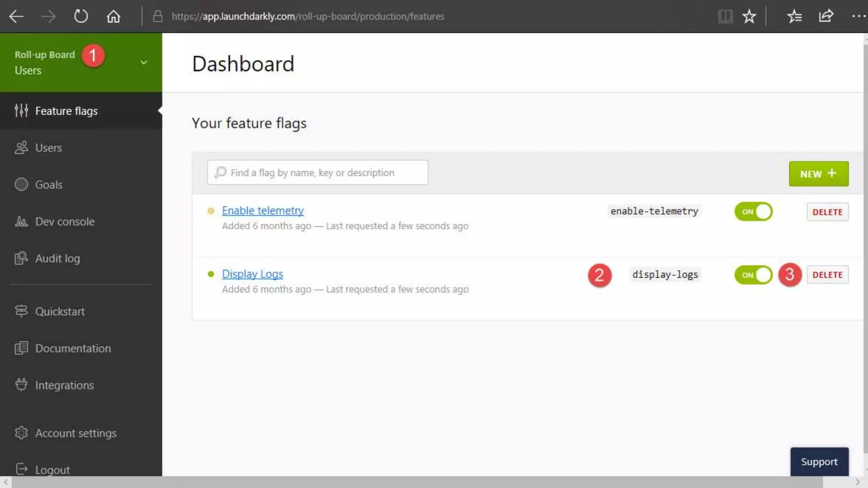Click the flag search field
868x488 pixels.
click(317, 172)
